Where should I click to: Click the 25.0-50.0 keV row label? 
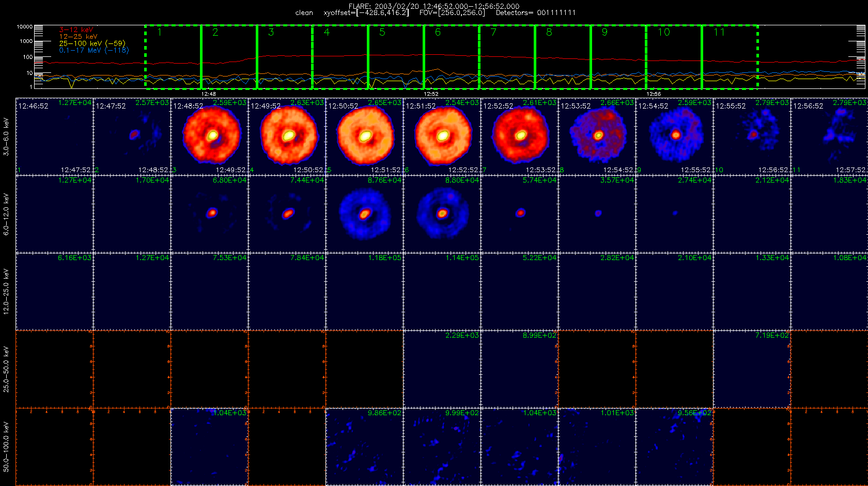pyautogui.click(x=6, y=369)
